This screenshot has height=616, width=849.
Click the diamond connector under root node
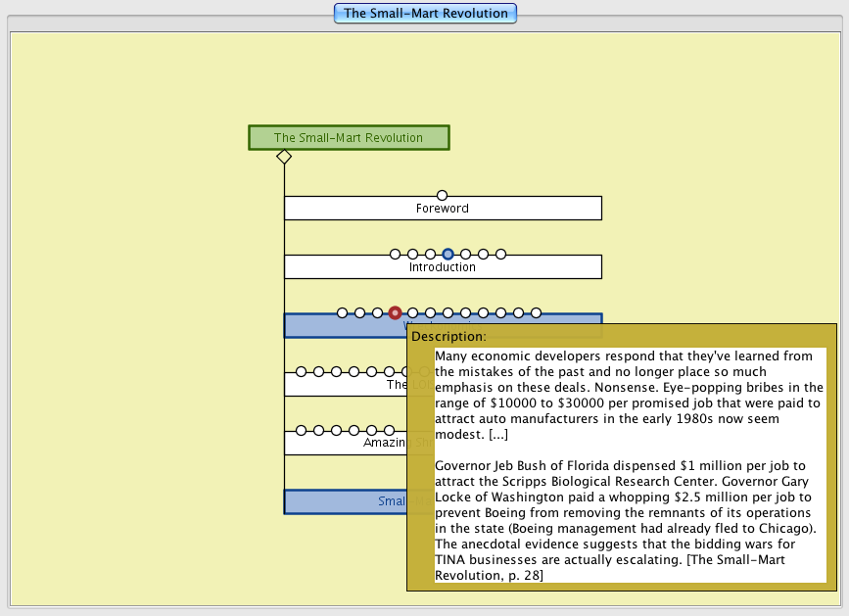284,157
